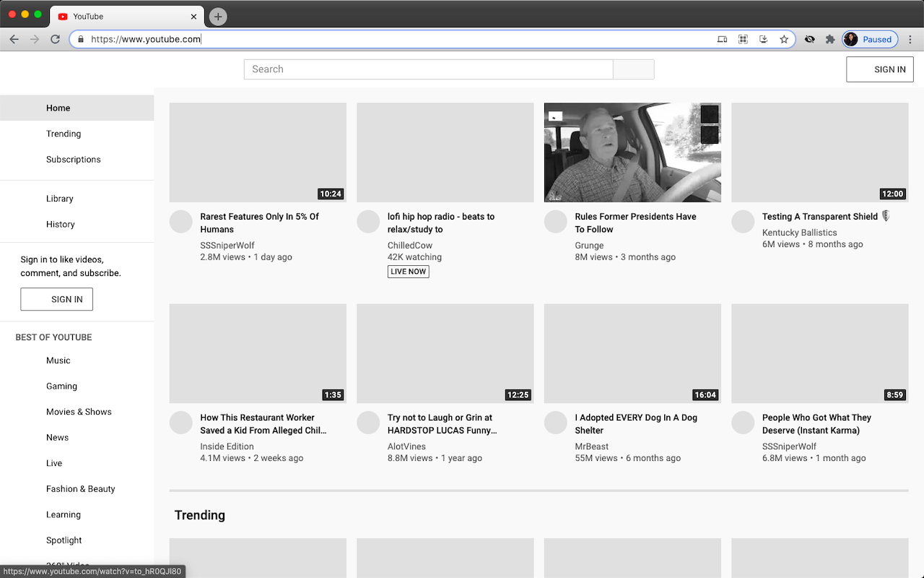Open a new browser tab
This screenshot has height=578, width=924.
tap(218, 16)
